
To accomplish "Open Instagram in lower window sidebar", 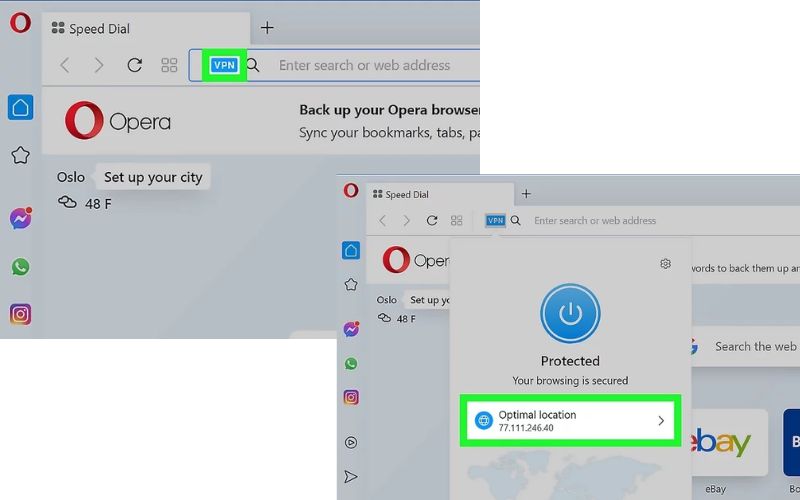I will [x=351, y=397].
